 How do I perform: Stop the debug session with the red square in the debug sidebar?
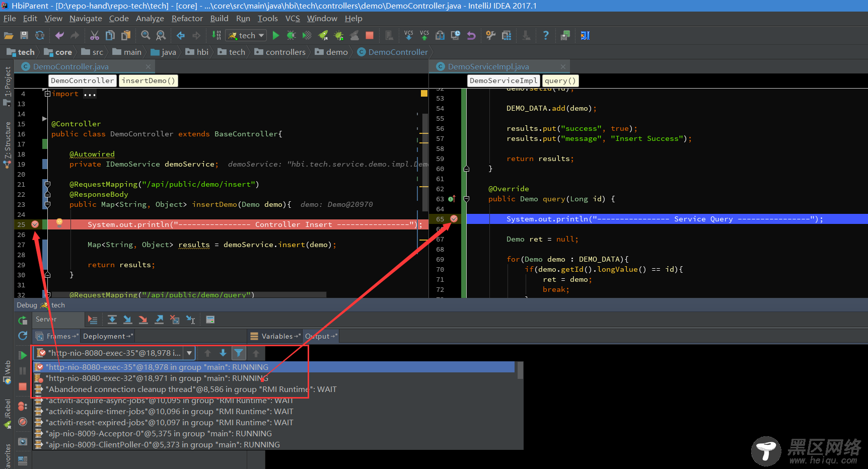[23, 386]
